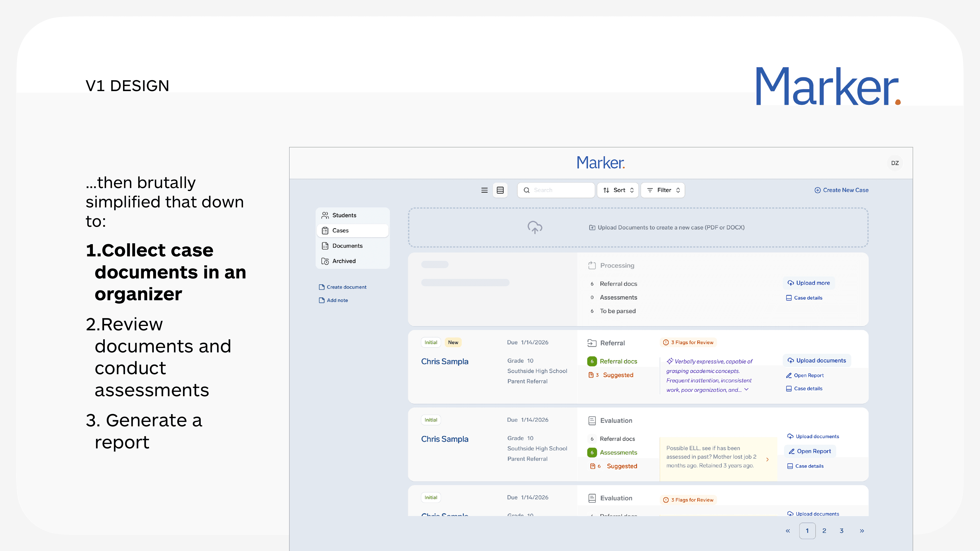Screen dimensions: 980x551
Task: Jump to page 3 using pagination
Action: [x=841, y=531]
